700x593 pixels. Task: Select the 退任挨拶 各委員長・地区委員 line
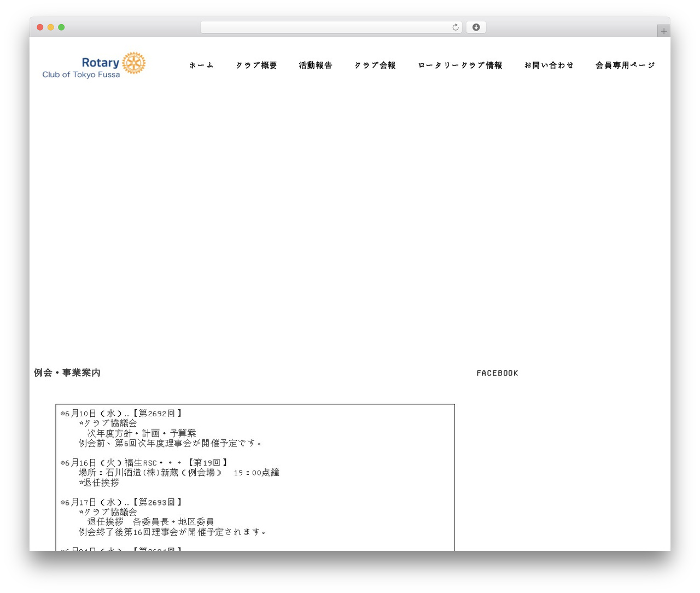pos(150,522)
